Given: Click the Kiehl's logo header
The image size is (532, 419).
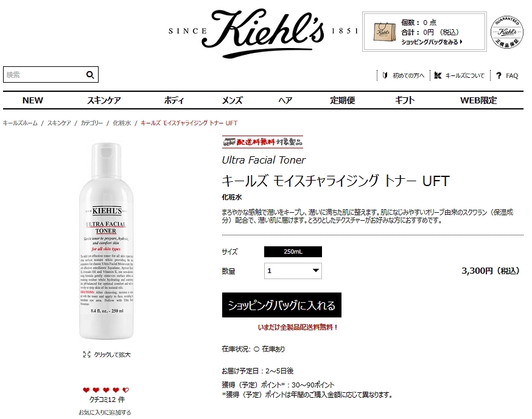Looking at the screenshot, I should pyautogui.click(x=264, y=33).
